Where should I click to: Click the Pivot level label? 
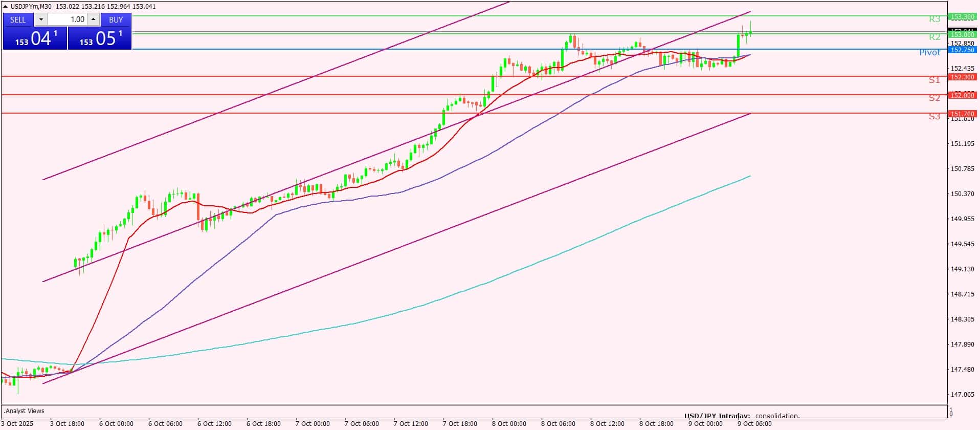(x=930, y=52)
